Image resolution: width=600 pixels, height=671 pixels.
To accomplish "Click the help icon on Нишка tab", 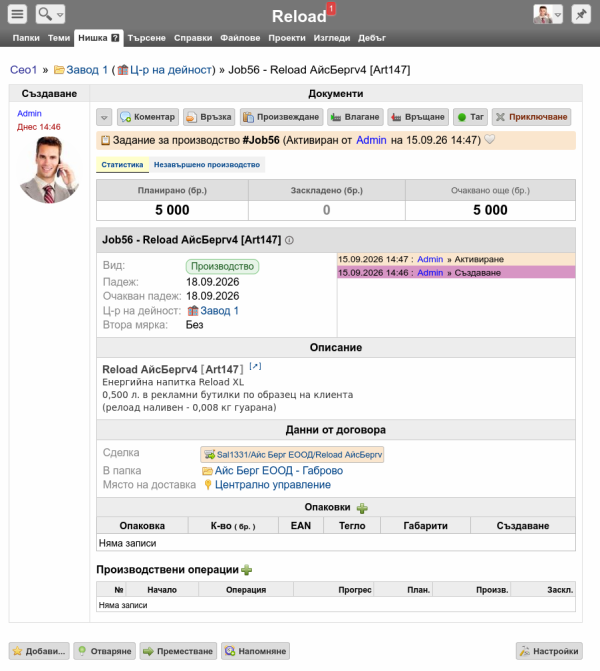I will click(115, 38).
